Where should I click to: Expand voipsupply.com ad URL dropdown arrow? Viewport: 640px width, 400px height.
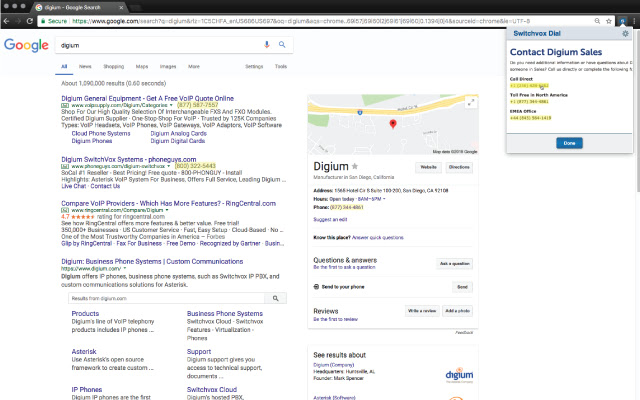(x=171, y=105)
